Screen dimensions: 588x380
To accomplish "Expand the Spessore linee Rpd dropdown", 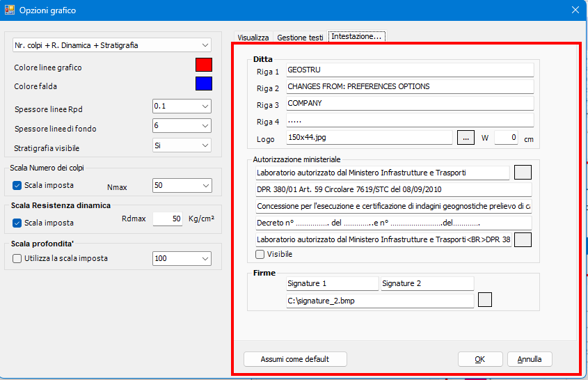I will pos(182,106).
